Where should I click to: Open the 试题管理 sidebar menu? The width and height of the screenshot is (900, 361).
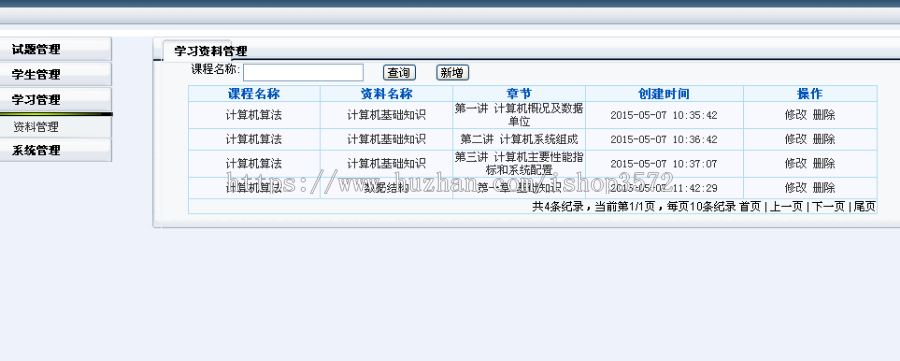(x=55, y=49)
